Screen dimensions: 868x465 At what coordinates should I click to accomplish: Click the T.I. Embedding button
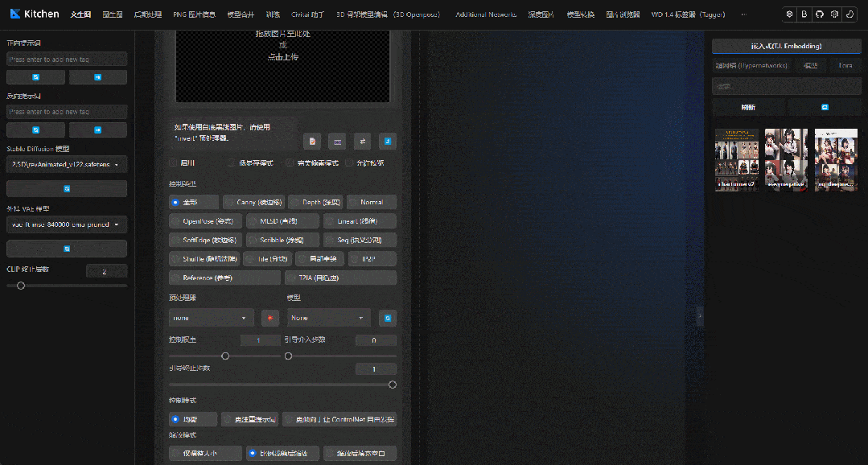(786, 46)
